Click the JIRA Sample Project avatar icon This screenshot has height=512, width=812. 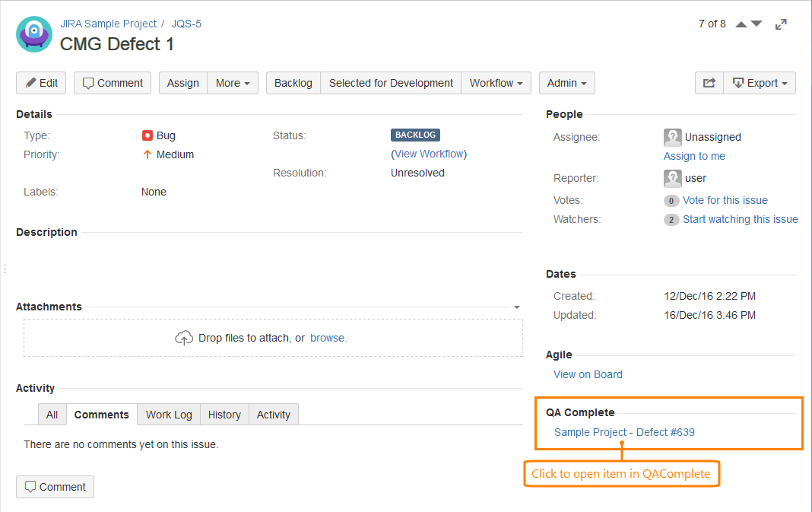[x=34, y=34]
